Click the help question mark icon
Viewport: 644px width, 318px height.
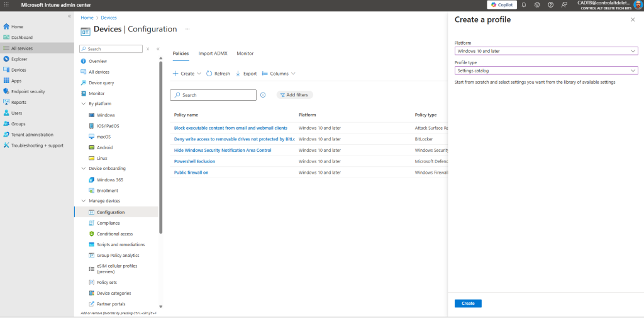[551, 4]
